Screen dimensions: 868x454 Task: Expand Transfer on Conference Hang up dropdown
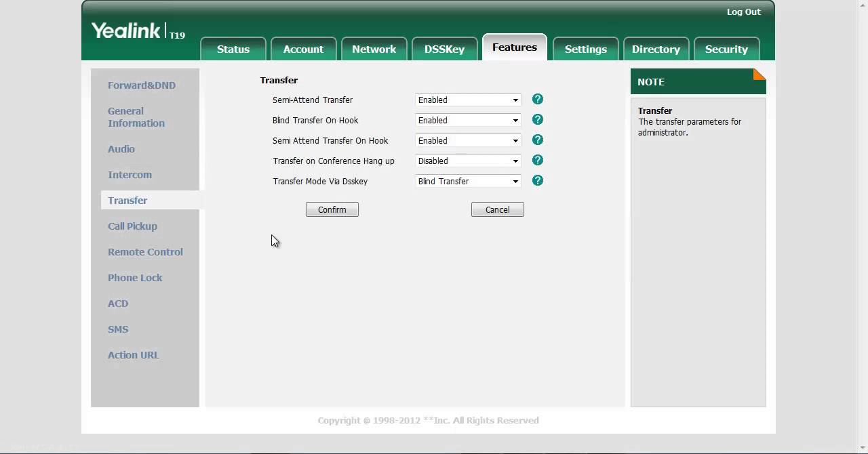pyautogui.click(x=468, y=161)
